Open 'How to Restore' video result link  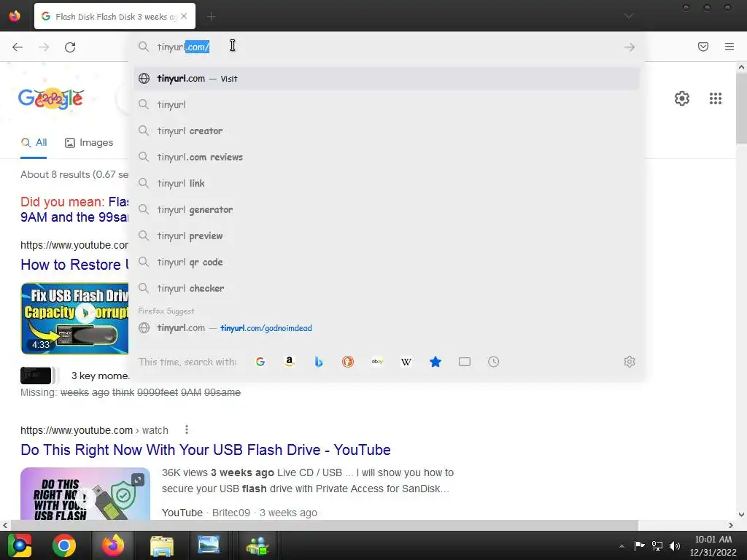click(x=74, y=264)
